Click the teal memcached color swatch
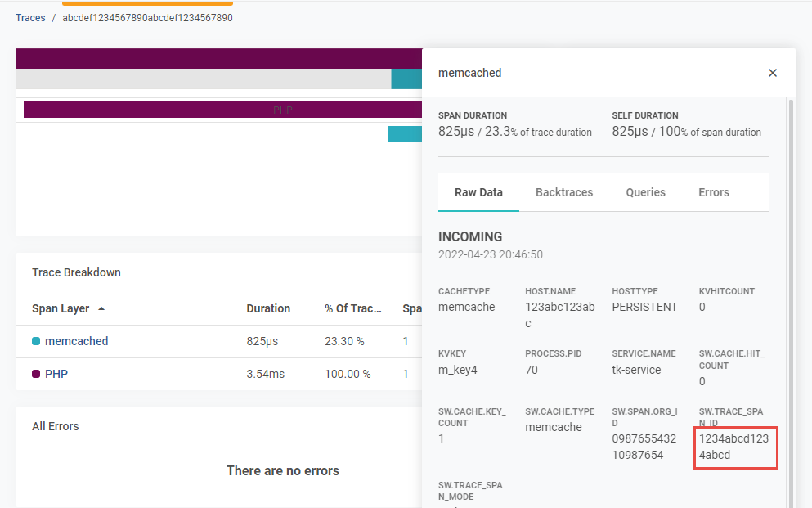The image size is (812, 508). (x=36, y=342)
